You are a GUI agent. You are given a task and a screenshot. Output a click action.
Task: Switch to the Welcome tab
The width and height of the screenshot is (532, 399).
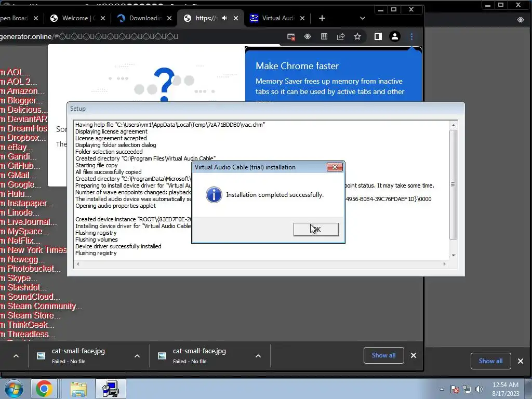pyautogui.click(x=79, y=18)
